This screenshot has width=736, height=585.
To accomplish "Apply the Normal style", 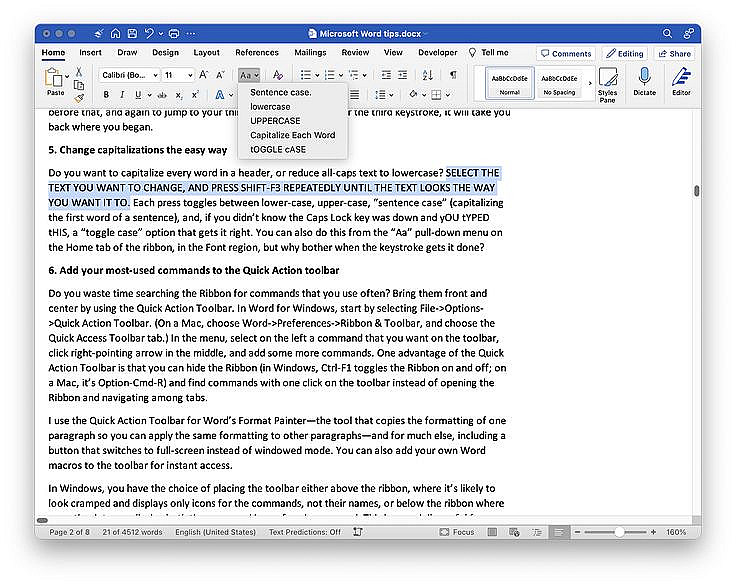I will (510, 83).
